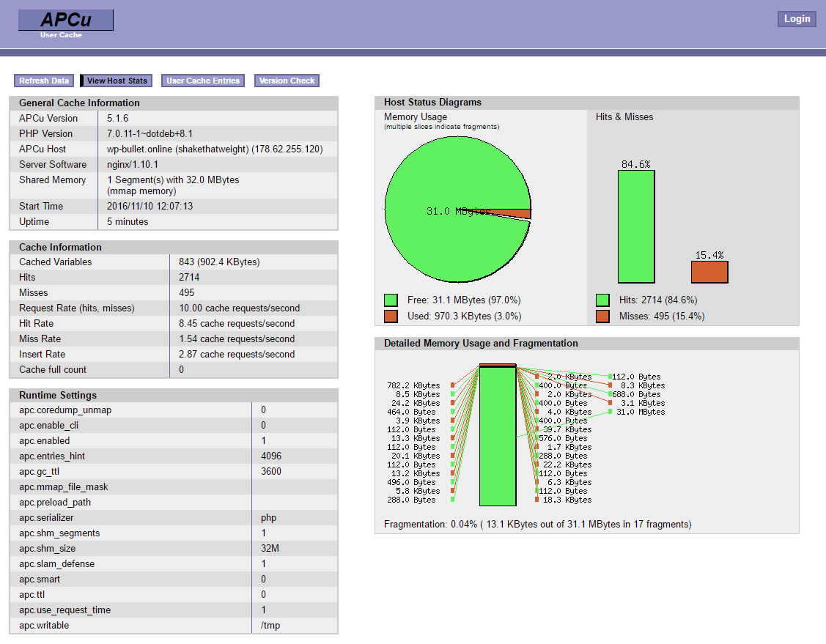This screenshot has width=826, height=644.
Task: Click the 18.3 KBytes fragment marker
Action: click(x=536, y=500)
